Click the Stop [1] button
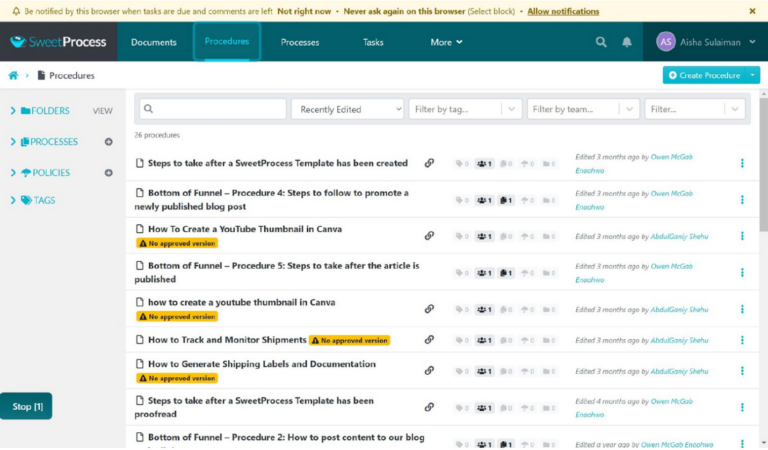This screenshot has width=768, height=450. pyautogui.click(x=26, y=406)
